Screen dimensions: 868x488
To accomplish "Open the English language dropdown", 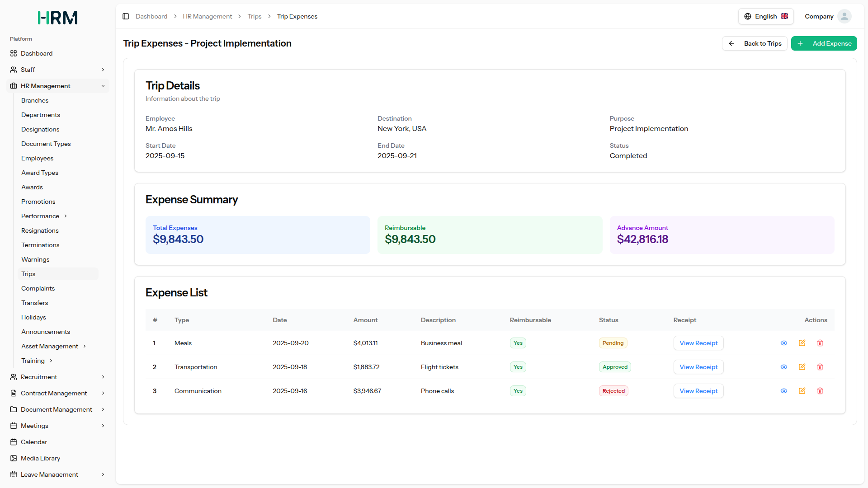I will coord(766,16).
